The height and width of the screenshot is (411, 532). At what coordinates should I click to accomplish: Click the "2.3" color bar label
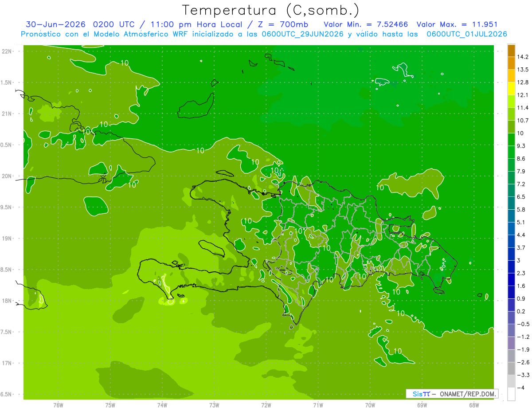(x=522, y=273)
